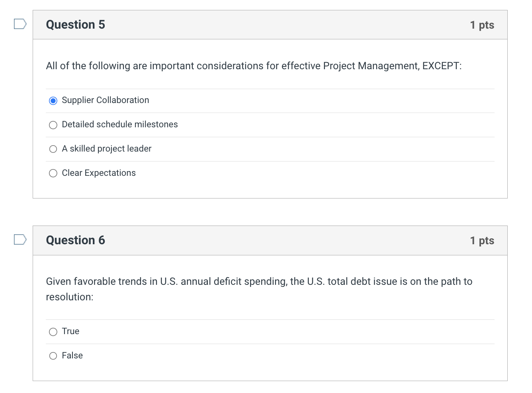
Task: Select the True radio button circle
Action: tap(53, 332)
